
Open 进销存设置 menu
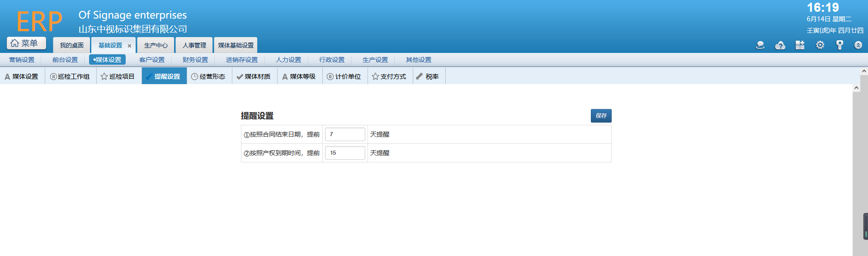pyautogui.click(x=242, y=60)
